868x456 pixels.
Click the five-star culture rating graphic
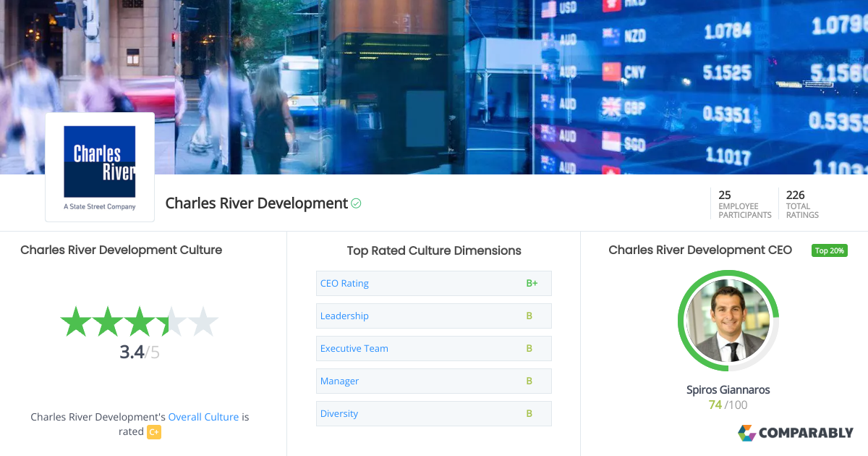point(139,321)
